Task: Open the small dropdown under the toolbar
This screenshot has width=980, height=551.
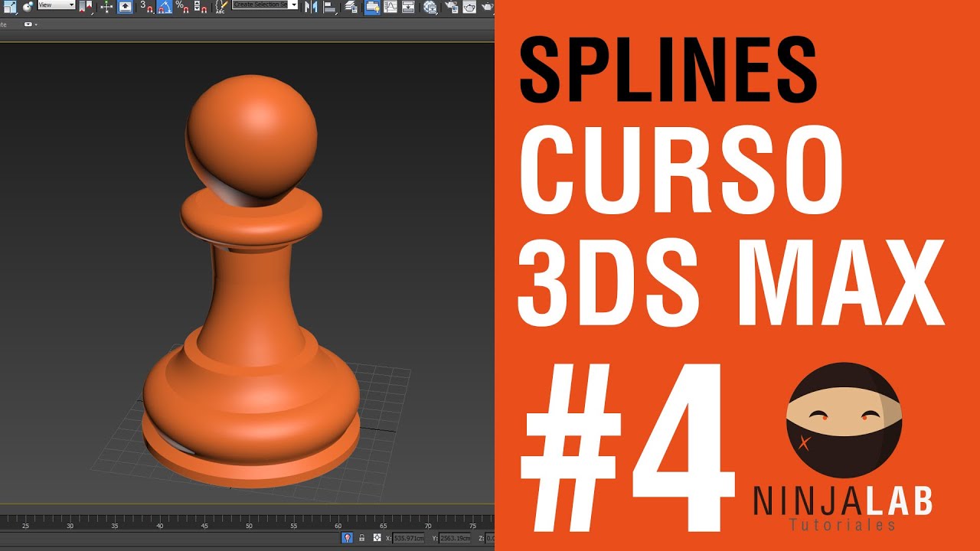Action: [31, 24]
